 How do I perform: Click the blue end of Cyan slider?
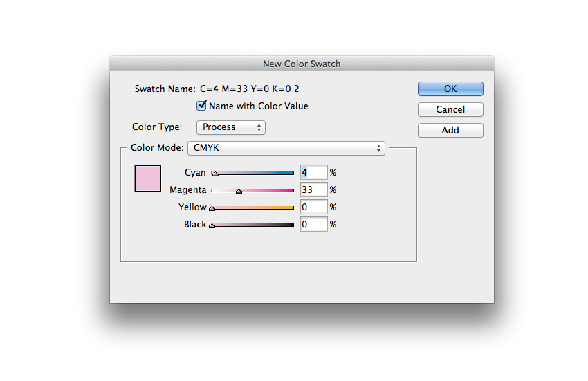(x=291, y=172)
